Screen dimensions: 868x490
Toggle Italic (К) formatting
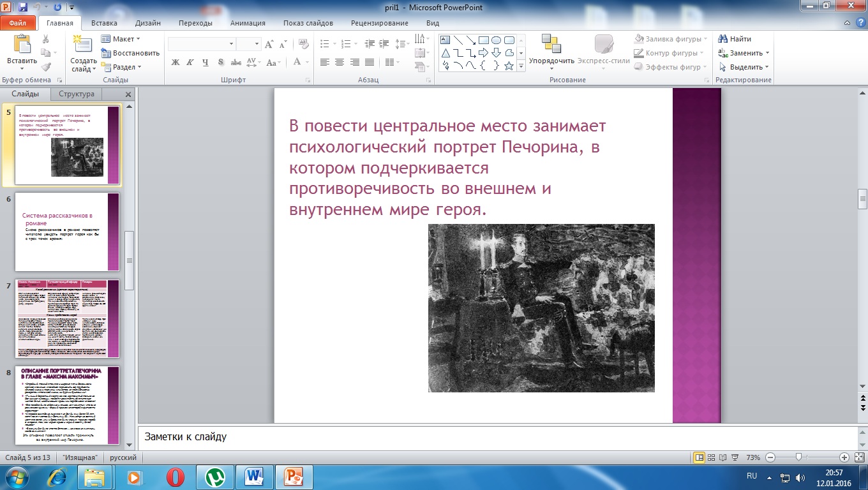[190, 63]
